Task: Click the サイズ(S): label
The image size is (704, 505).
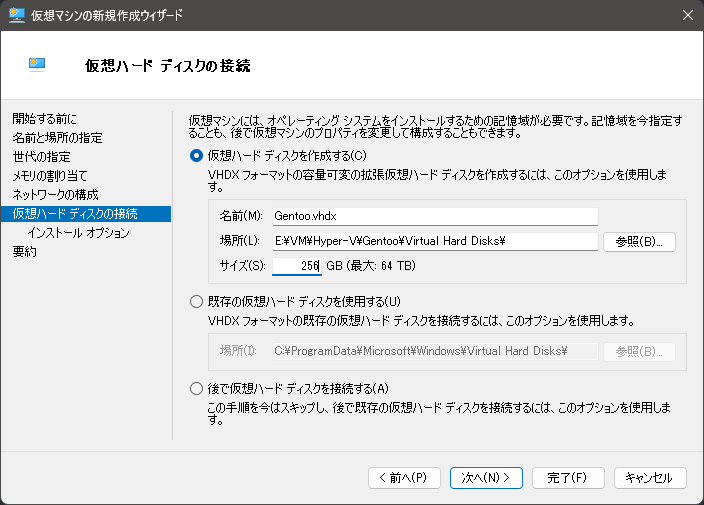Action: (x=242, y=266)
